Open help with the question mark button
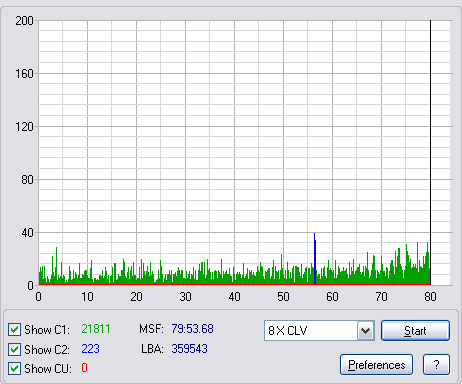462x384 pixels. [x=436, y=365]
